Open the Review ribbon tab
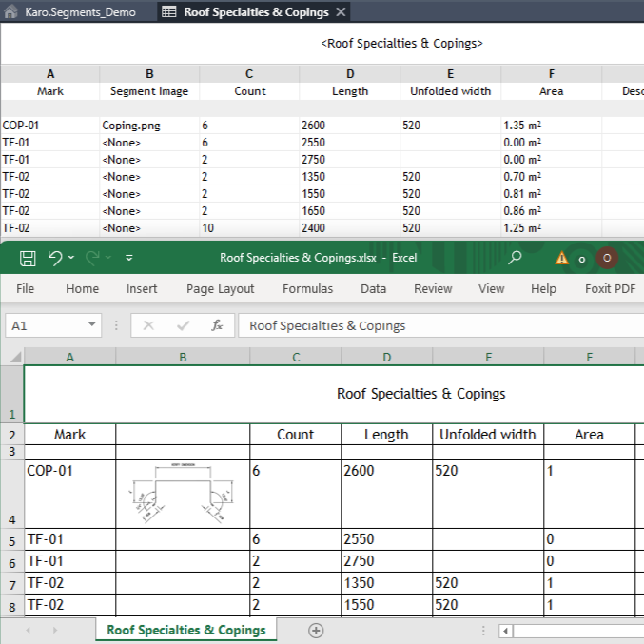 pyautogui.click(x=433, y=289)
